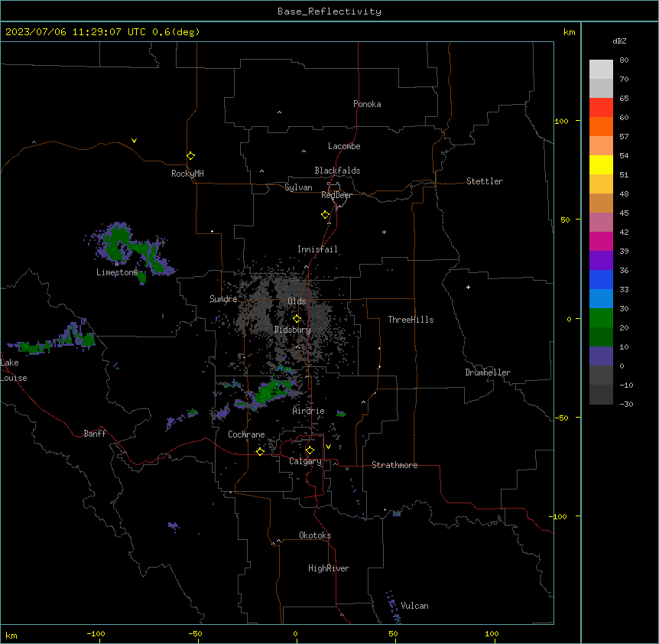The image size is (659, 644).
Task: Click the Didsbury town label
Action: 293,330
